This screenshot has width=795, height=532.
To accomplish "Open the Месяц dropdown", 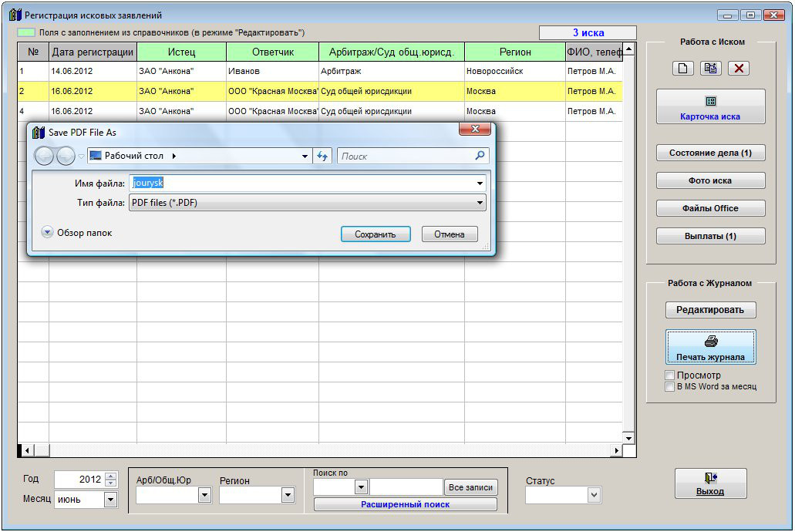I will 110,500.
